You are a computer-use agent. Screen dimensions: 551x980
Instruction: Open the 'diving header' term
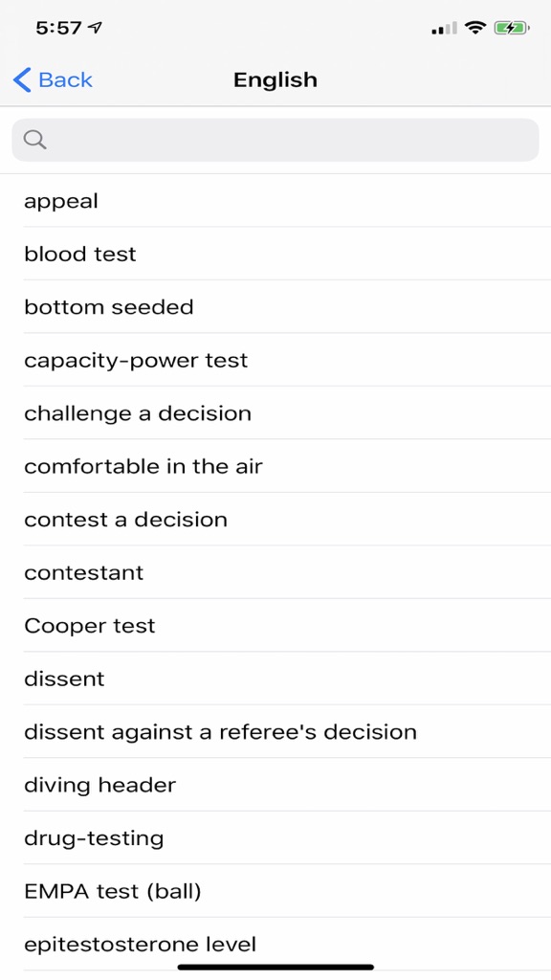tap(275, 785)
